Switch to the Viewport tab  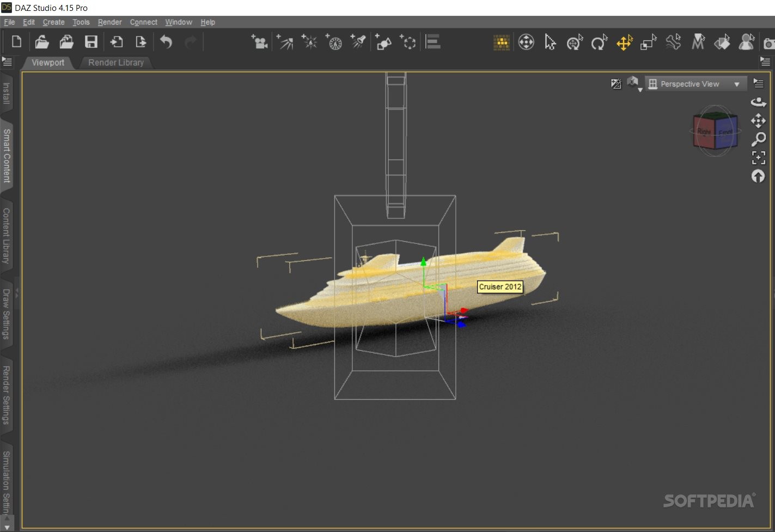point(48,63)
